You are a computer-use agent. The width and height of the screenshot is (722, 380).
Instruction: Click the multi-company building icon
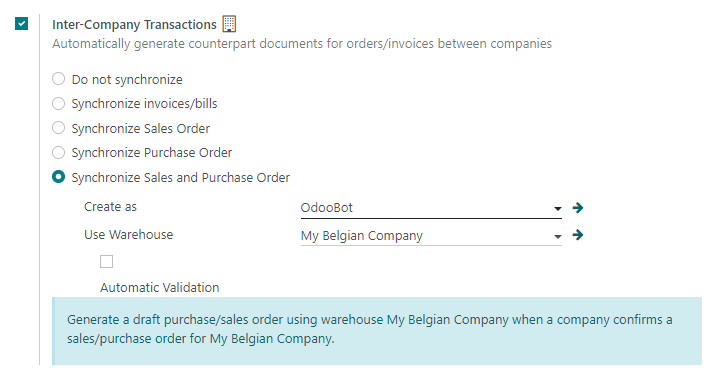coord(229,24)
